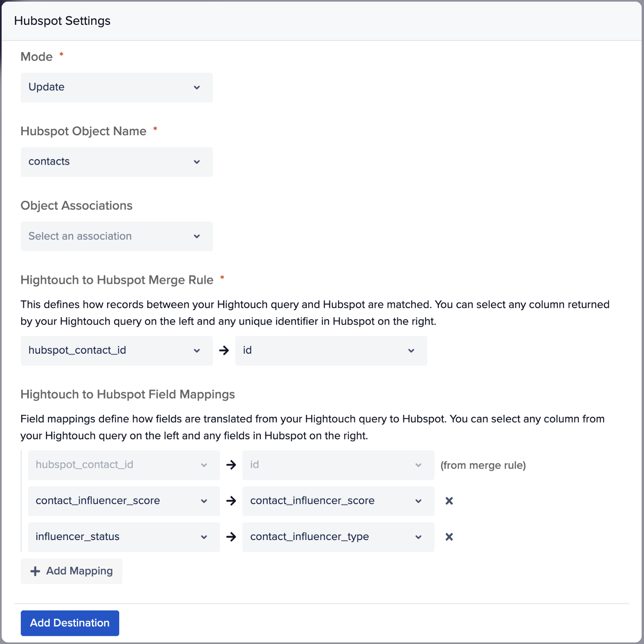Click the disabled hubspot_contact_id mapping dropdown
Viewport: 644px width, 644px height.
click(x=124, y=465)
